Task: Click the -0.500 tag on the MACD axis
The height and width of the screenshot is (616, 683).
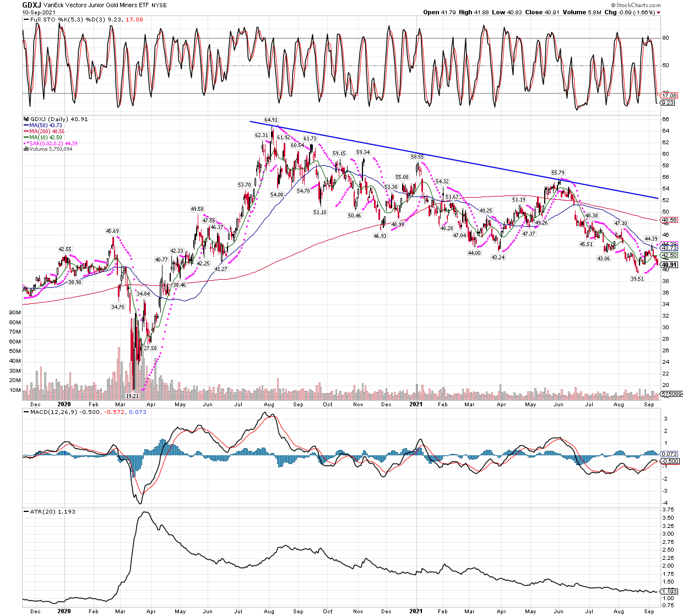Action: point(669,461)
